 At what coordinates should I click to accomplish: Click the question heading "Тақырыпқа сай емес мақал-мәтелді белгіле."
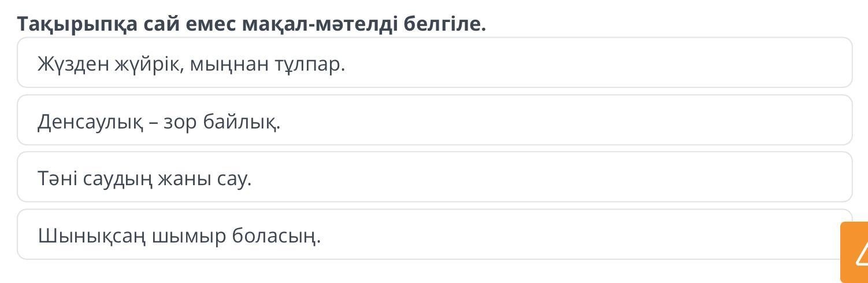tap(251, 24)
